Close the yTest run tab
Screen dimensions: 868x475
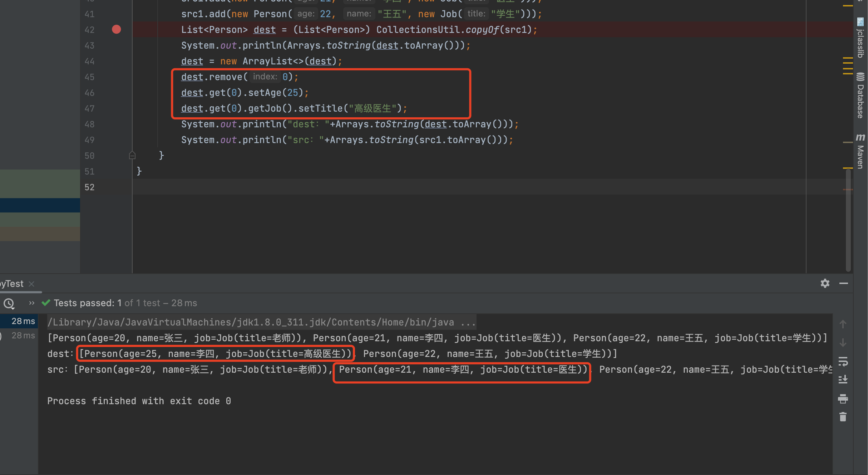31,284
